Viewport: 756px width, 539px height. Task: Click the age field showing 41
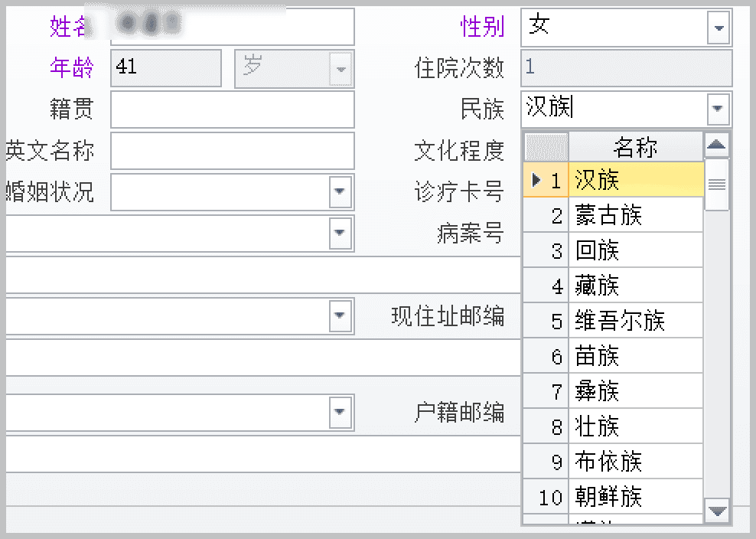[x=166, y=68]
